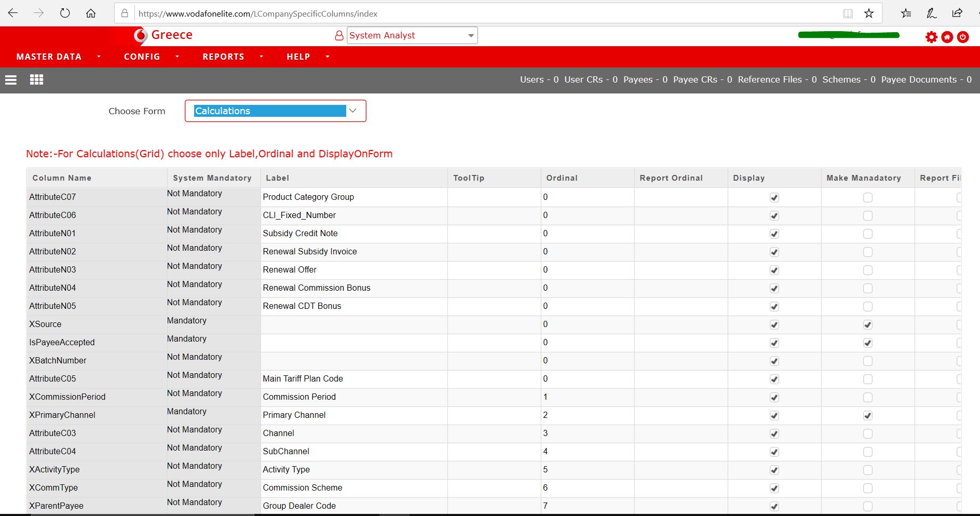The image size is (980, 516).
Task: Open the Choose Form Calculations dropdown
Action: pyautogui.click(x=276, y=111)
